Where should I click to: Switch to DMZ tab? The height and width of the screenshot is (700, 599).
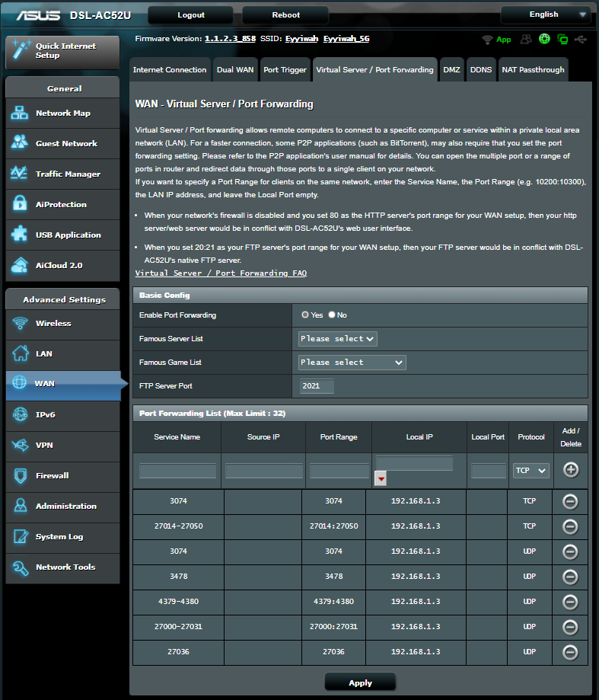point(451,69)
